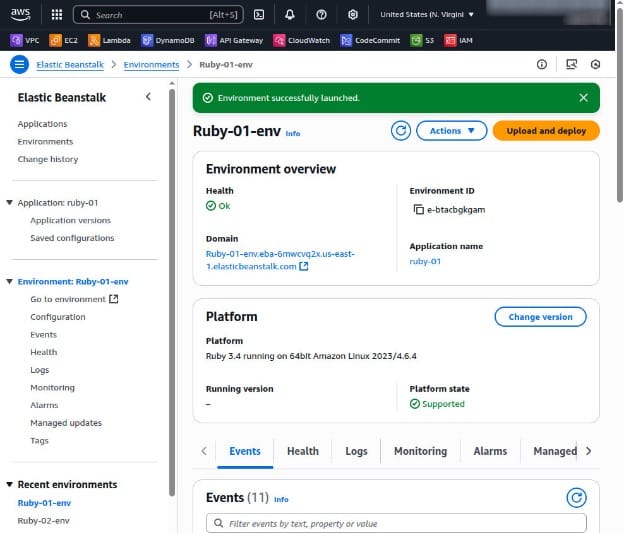
Task: Open the CodeCommit service shortcut
Action: (x=370, y=40)
